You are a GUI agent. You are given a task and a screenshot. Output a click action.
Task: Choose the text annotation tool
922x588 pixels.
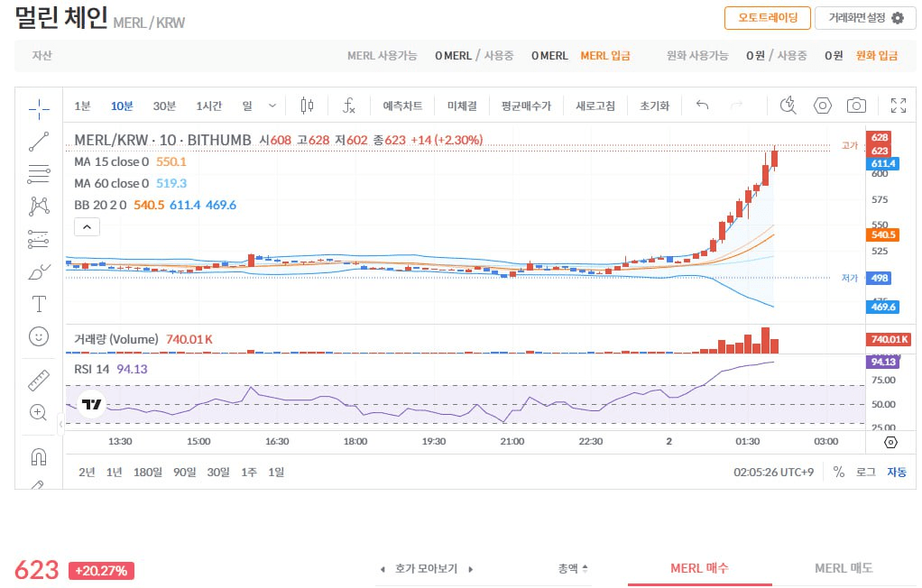click(39, 303)
